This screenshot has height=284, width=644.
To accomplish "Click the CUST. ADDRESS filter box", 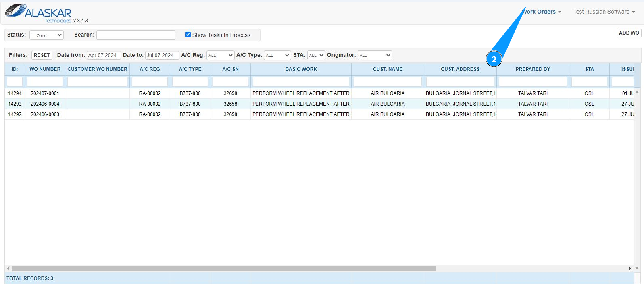I will [x=461, y=82].
